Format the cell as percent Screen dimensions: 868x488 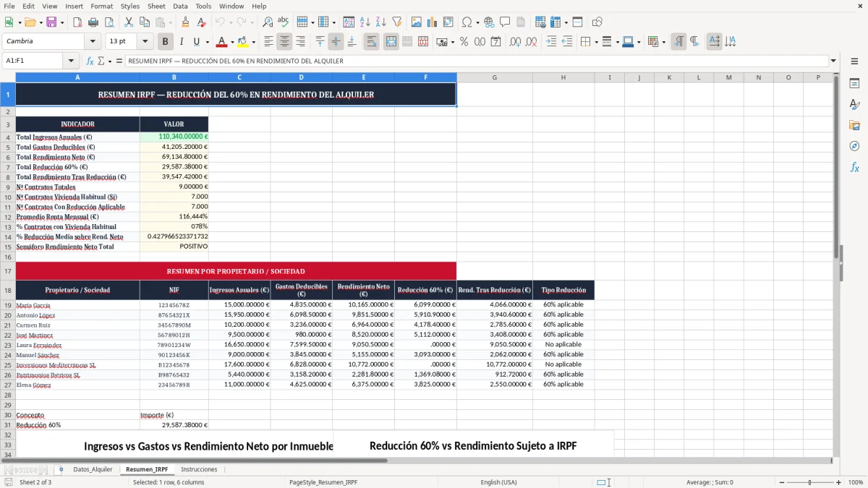pos(464,42)
